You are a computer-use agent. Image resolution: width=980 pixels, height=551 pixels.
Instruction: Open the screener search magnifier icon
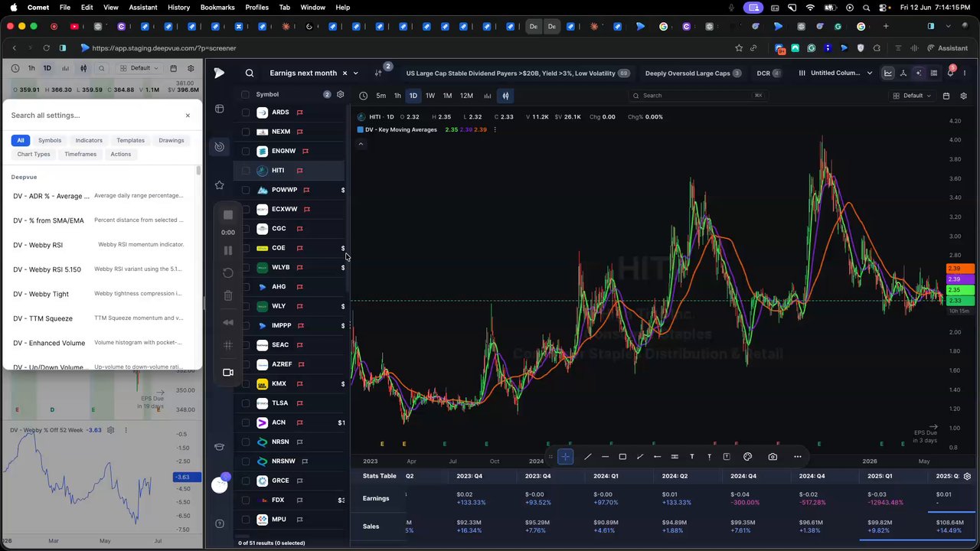click(250, 73)
